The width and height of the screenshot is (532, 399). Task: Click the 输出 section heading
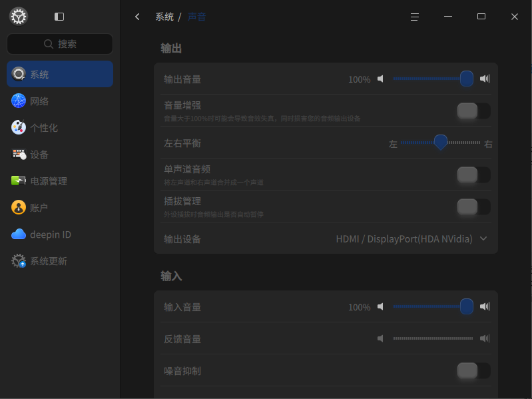pos(171,49)
